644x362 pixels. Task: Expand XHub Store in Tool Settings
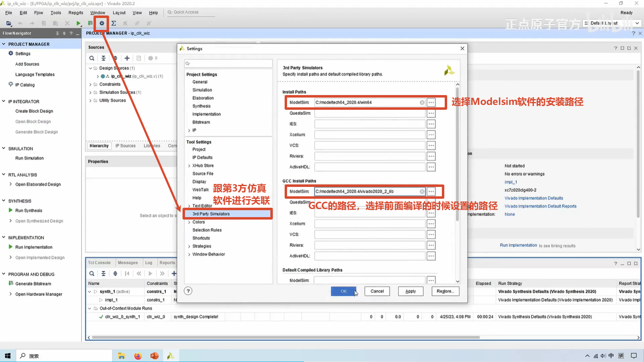189,166
